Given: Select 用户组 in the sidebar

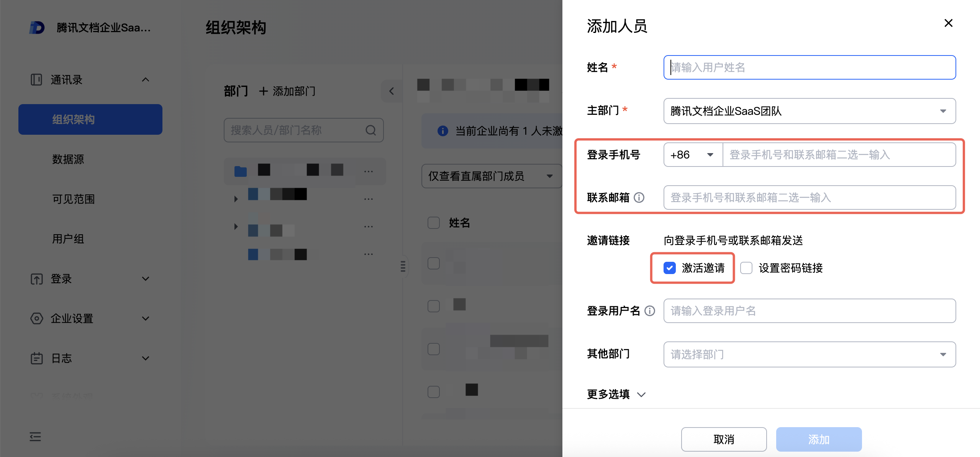Looking at the screenshot, I should 68,239.
